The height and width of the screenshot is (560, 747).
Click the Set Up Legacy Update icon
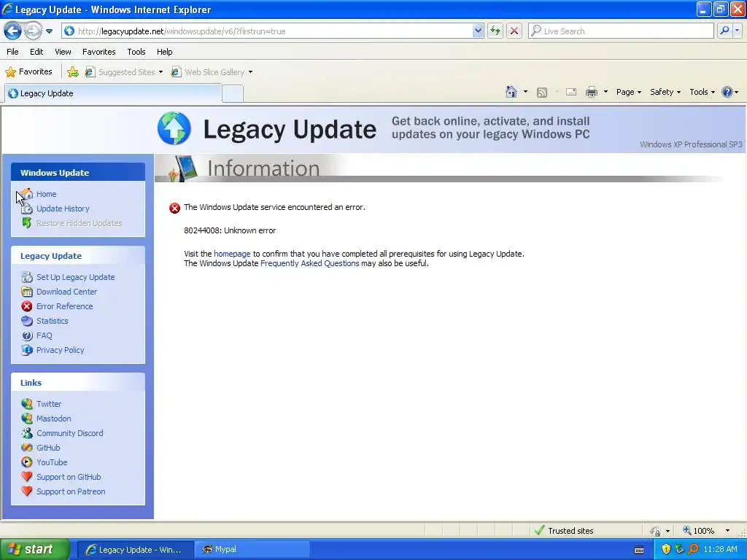coord(27,277)
